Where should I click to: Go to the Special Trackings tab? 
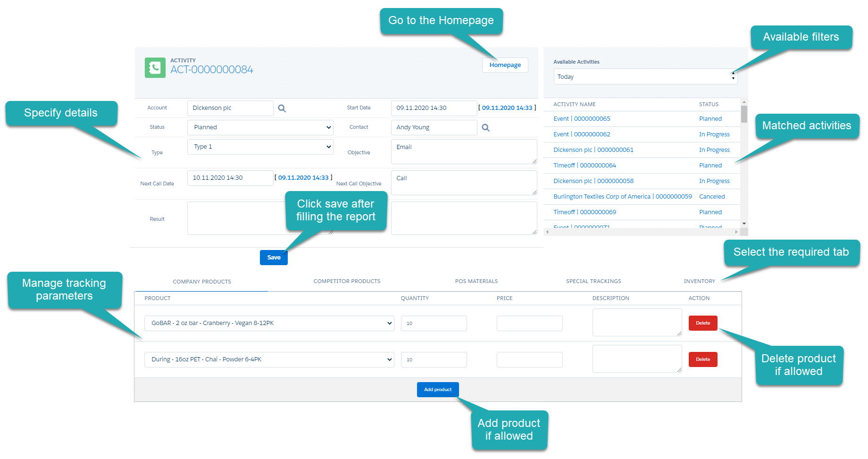pos(593,281)
